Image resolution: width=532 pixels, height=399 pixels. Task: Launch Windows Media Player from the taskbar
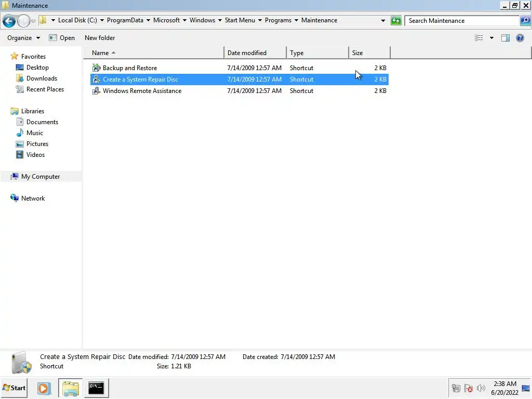[x=44, y=388]
